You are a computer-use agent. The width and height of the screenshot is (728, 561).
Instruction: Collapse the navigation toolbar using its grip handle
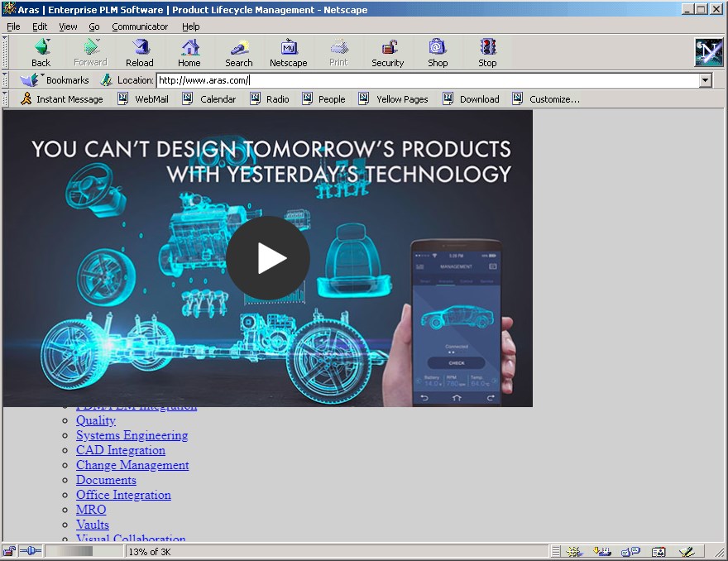(5, 52)
